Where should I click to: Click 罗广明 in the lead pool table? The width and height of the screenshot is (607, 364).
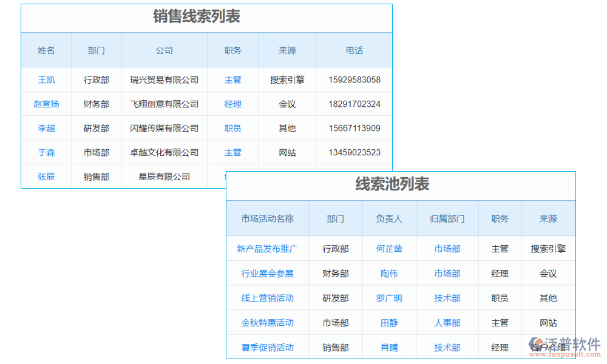[389, 298]
